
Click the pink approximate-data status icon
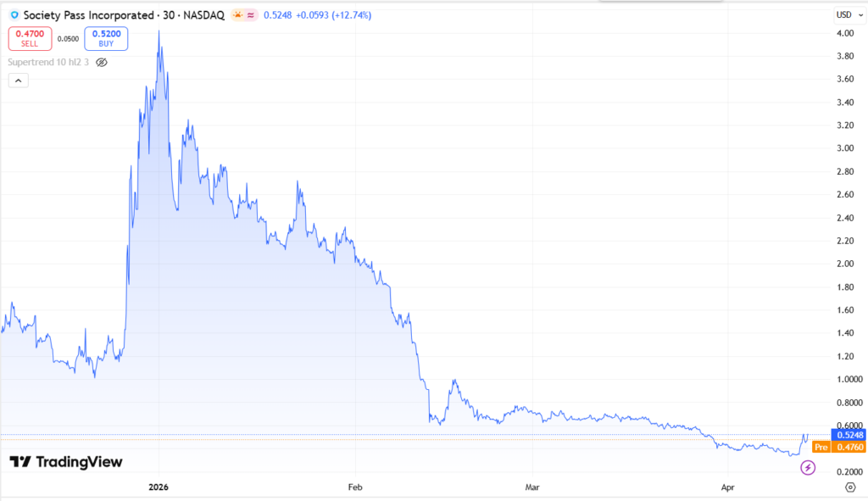coord(251,15)
